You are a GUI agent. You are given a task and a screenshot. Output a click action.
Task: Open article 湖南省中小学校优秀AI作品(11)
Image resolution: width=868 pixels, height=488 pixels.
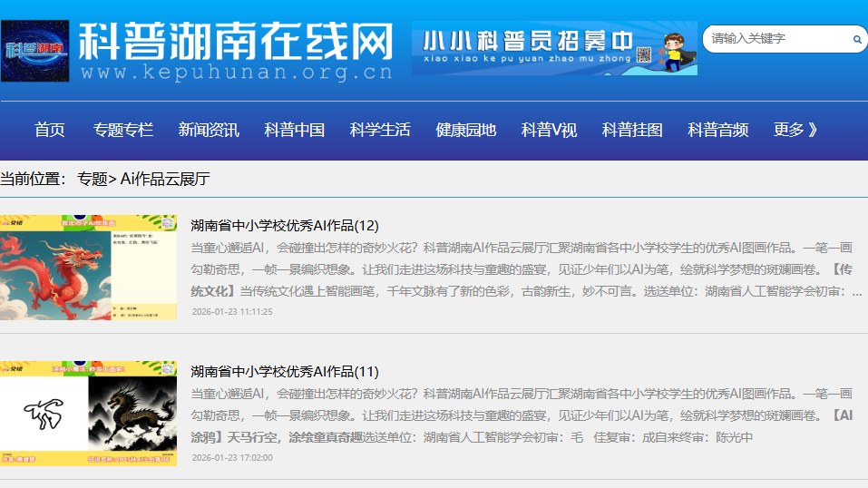(285, 371)
